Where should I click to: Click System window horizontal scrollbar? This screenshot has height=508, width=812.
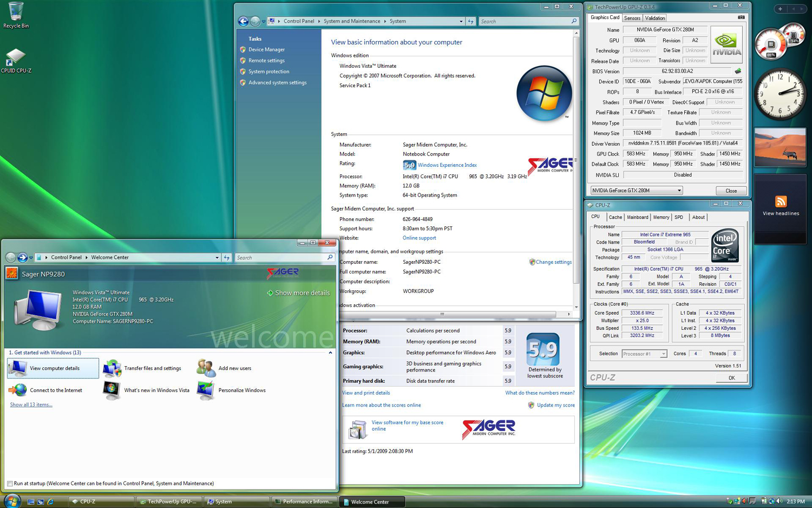pyautogui.click(x=442, y=314)
